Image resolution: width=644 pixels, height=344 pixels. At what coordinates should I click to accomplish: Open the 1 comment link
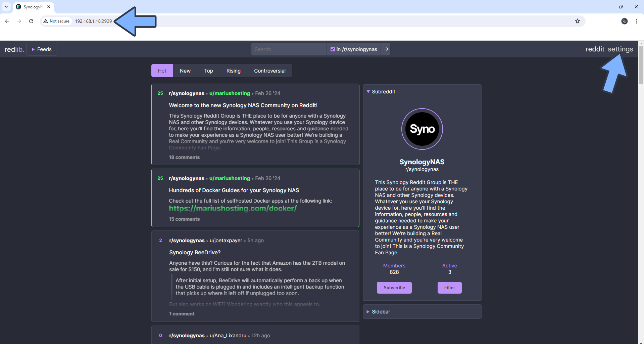point(182,314)
